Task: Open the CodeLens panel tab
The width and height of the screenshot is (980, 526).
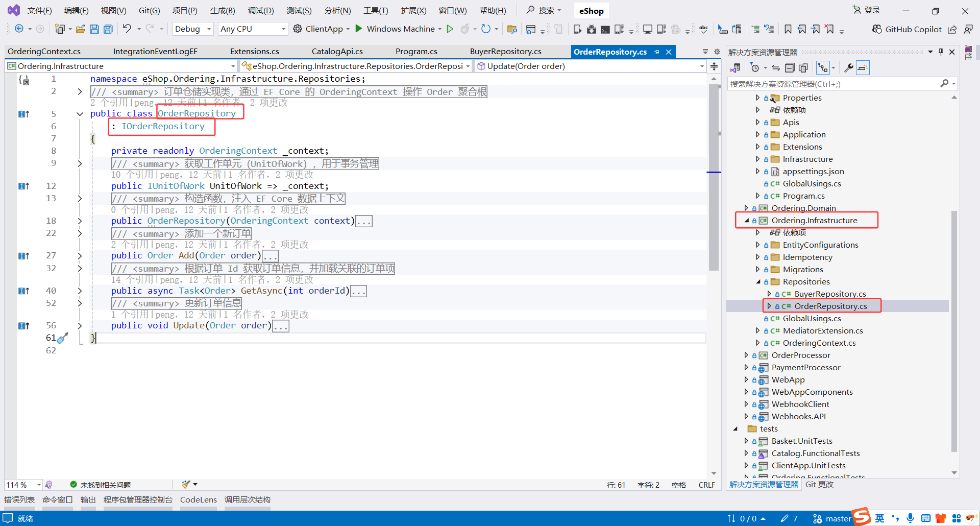Action: tap(199, 500)
